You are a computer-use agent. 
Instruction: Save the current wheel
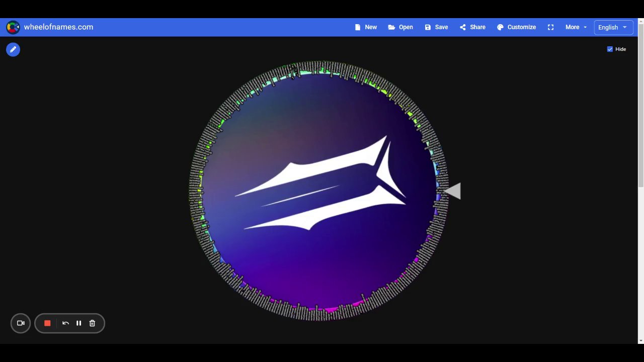pyautogui.click(x=436, y=27)
